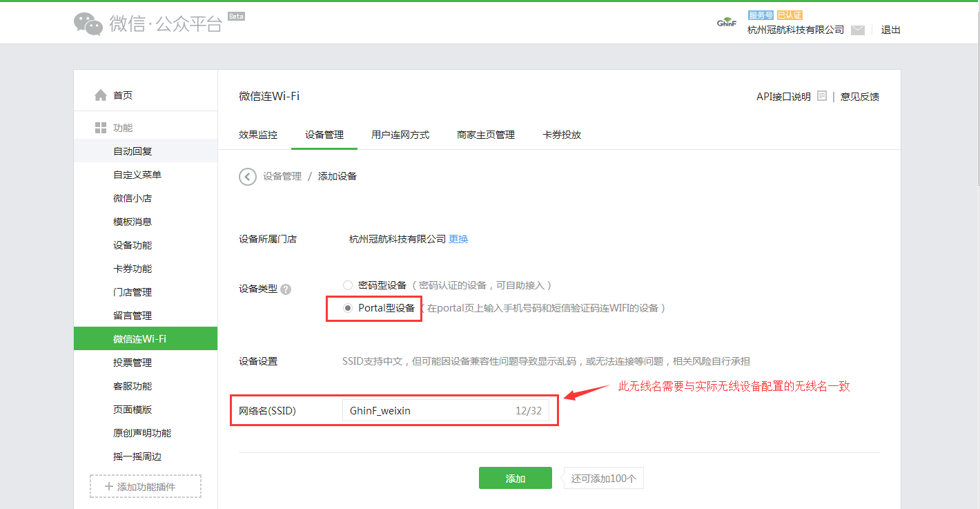980x509 pixels.
Task: Click the 退出 logout link
Action: click(890, 30)
